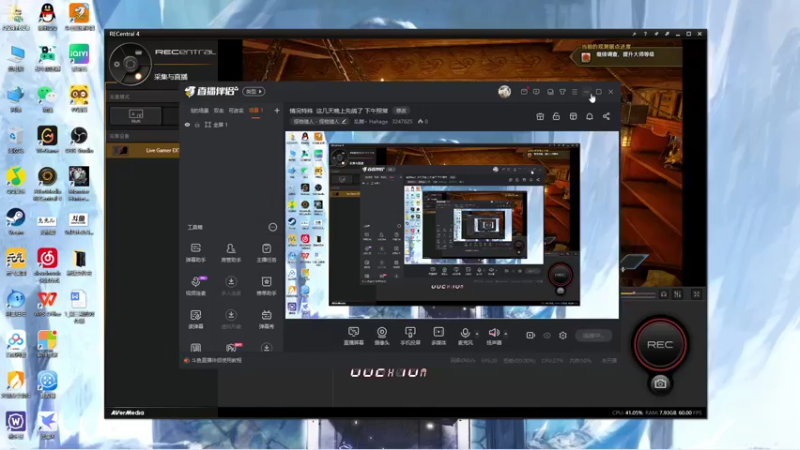Switch to the second scene tab

pos(219,110)
